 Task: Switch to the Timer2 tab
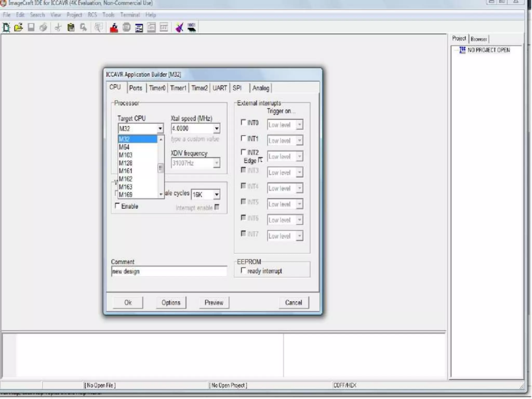(x=199, y=88)
